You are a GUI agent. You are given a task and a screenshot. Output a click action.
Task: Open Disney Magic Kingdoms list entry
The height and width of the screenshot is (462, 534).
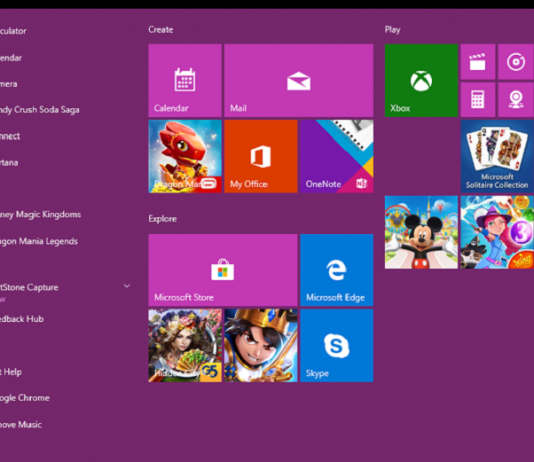click(41, 214)
